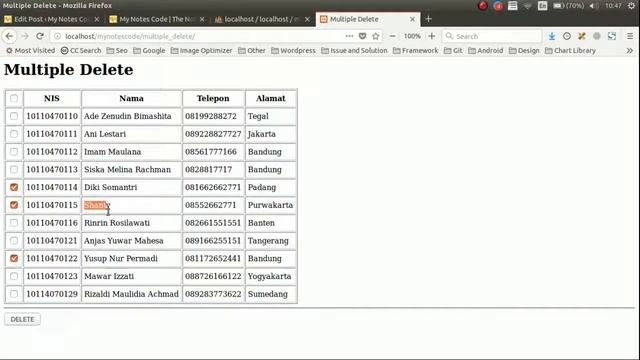Close the localhost phpMyAdmin tab
The height and width of the screenshot is (360, 640).
tap(307, 19)
